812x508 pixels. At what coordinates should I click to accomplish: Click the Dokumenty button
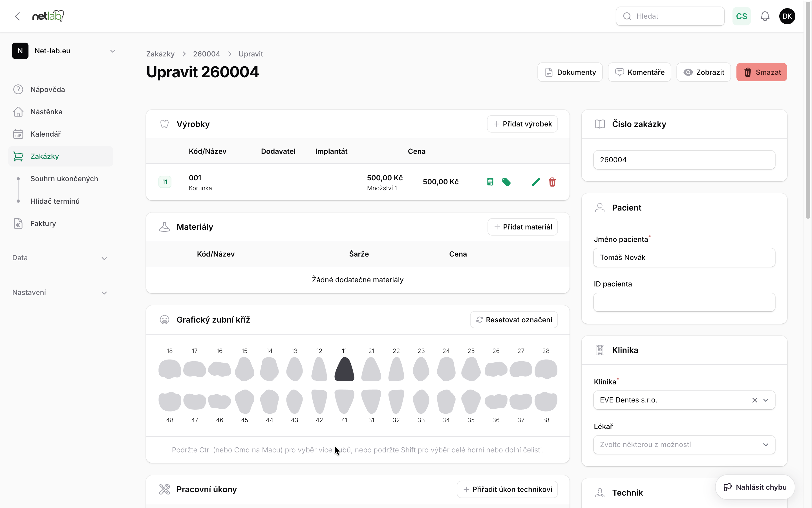570,72
